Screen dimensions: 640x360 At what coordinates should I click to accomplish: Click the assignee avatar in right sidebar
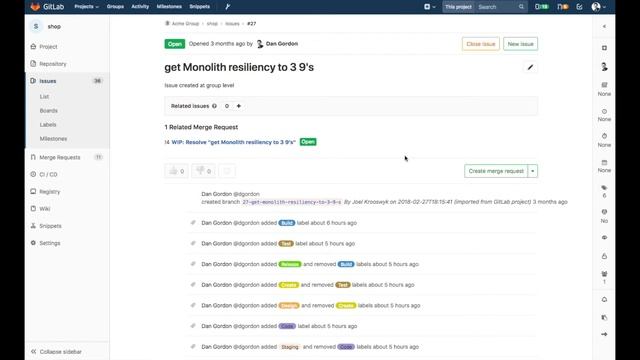[604, 67]
